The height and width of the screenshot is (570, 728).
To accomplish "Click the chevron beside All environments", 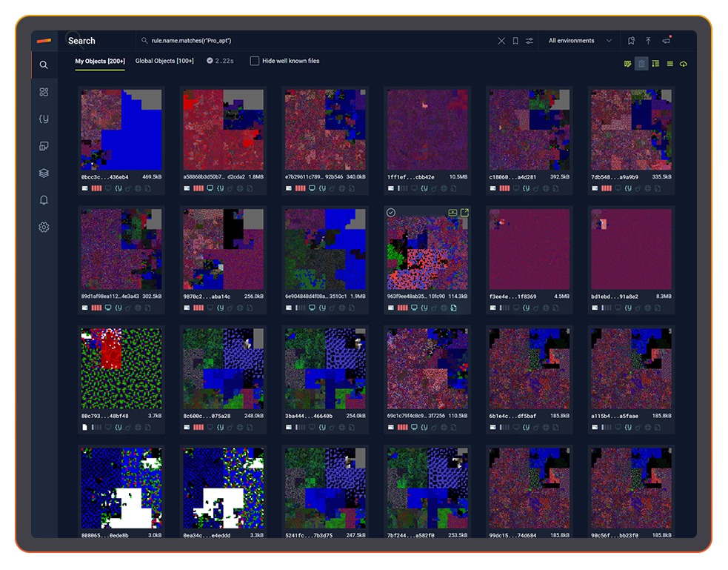I will coord(609,41).
